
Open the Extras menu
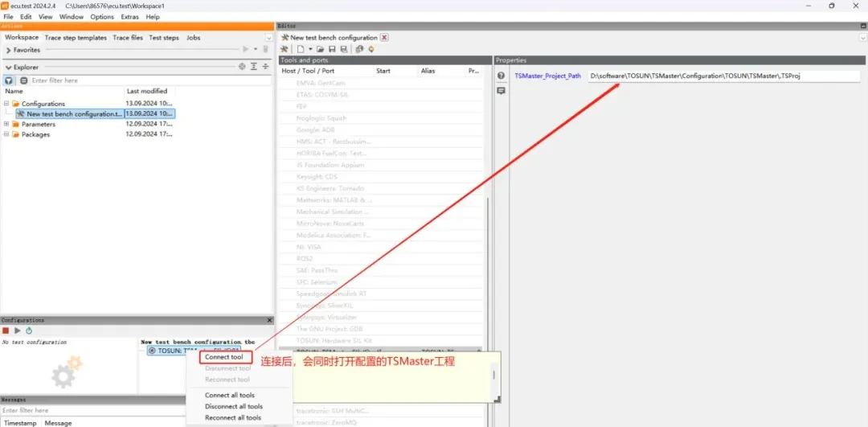point(129,17)
